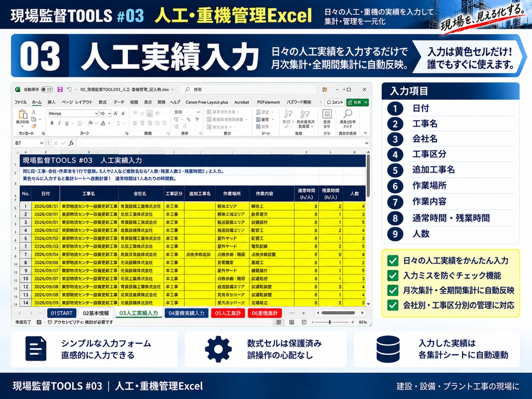Click the Format Painter brush icon
Viewport: 532px width, 399px height.
point(34,126)
